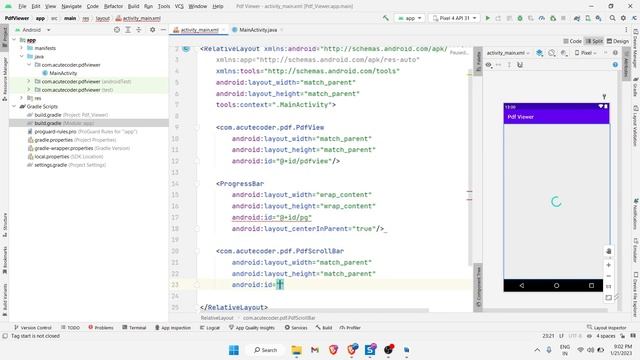640x360 pixels.
Task: Click the blue info icon in design toolbar
Action: click(x=615, y=64)
